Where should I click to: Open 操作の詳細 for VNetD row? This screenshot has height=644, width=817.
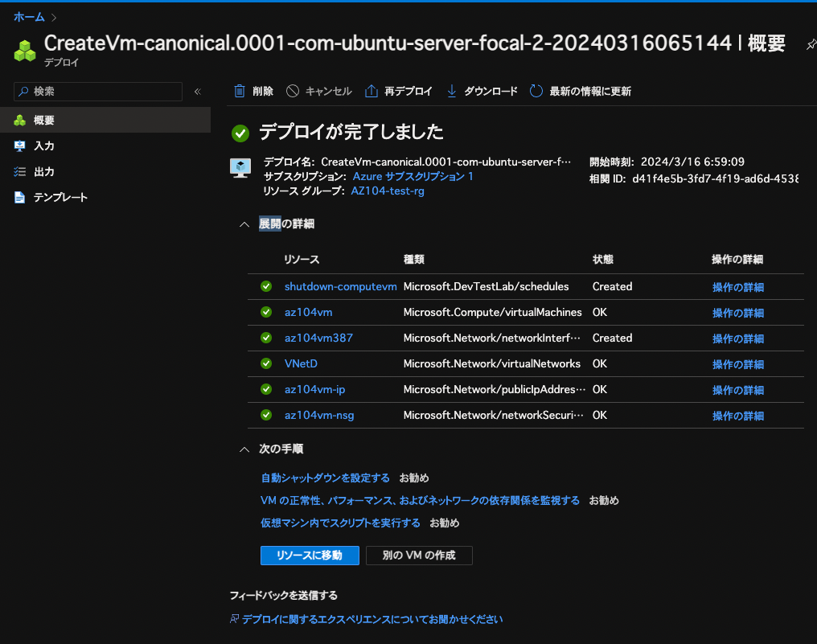point(738,364)
